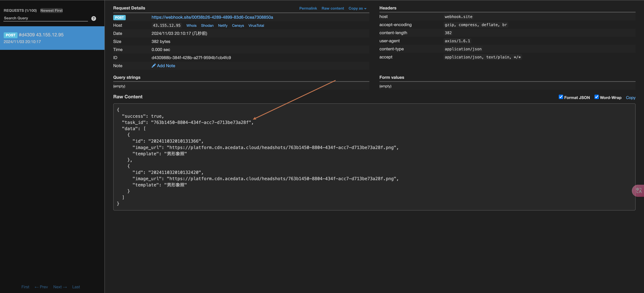Look up the host on Whois
644x293 pixels.
(191, 25)
